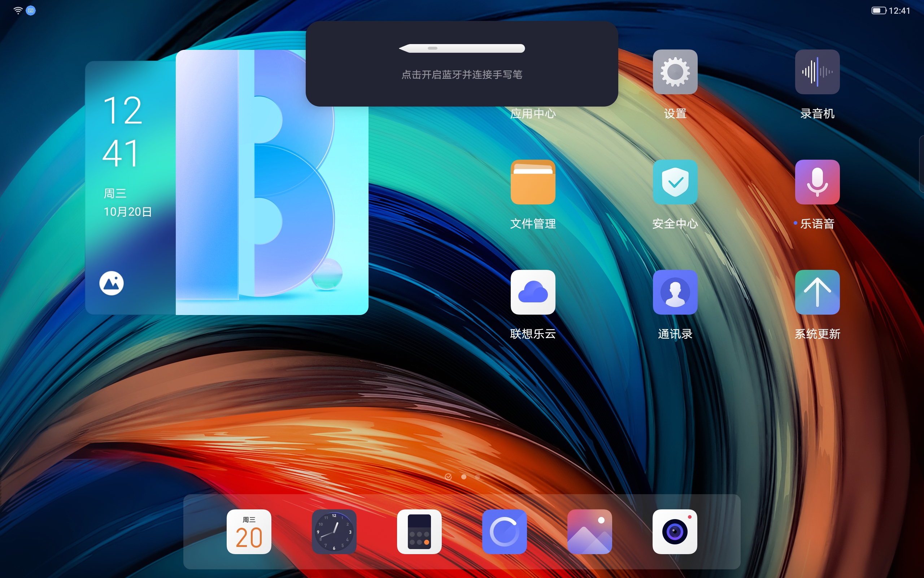Tap the 乐语音 label text
This screenshot has width=924, height=578.
(x=817, y=224)
